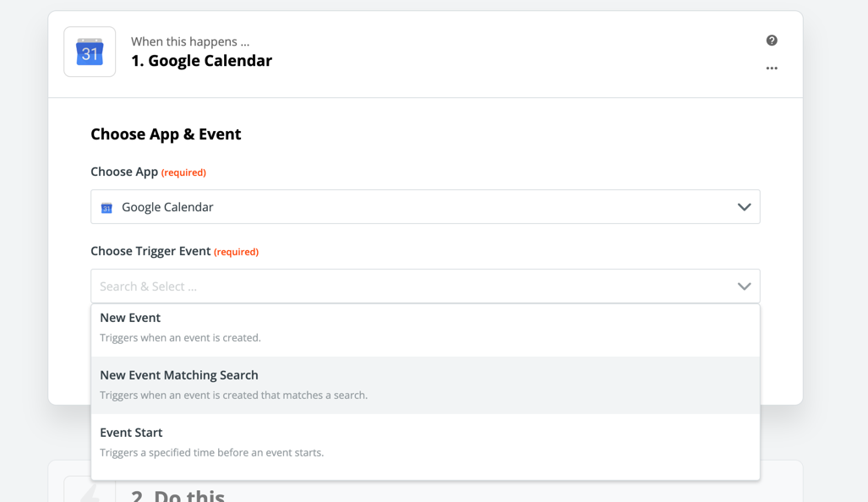Click the large Google Calendar step icon
The image size is (868, 502).
(x=90, y=52)
